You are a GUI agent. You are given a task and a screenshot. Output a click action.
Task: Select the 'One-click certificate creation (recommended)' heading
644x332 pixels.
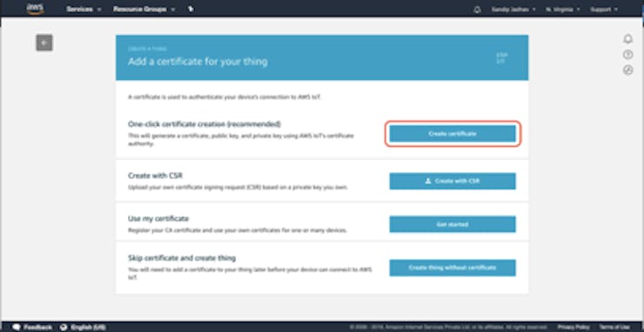click(x=205, y=124)
